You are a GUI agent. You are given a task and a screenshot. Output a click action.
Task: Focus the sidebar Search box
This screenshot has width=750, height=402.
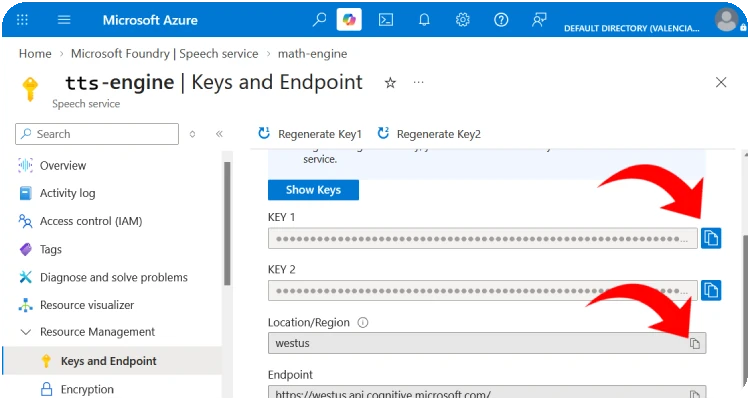pos(97,134)
